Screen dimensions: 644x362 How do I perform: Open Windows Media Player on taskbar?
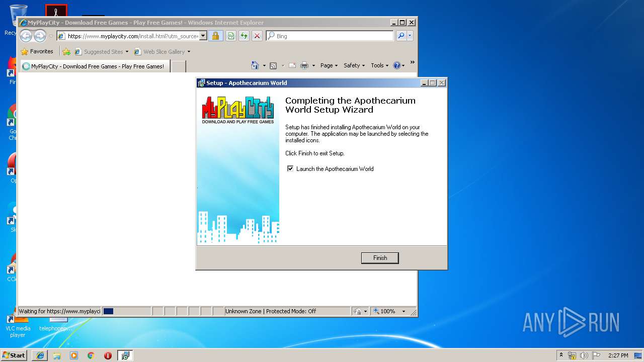click(74, 355)
